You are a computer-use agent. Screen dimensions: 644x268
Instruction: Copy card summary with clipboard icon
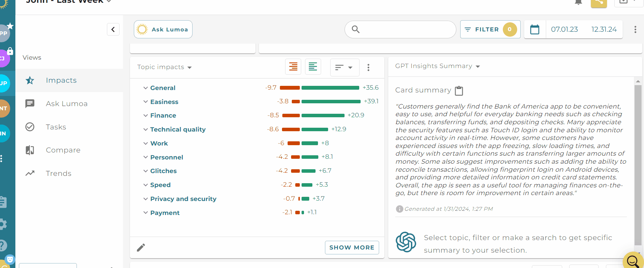pyautogui.click(x=459, y=91)
